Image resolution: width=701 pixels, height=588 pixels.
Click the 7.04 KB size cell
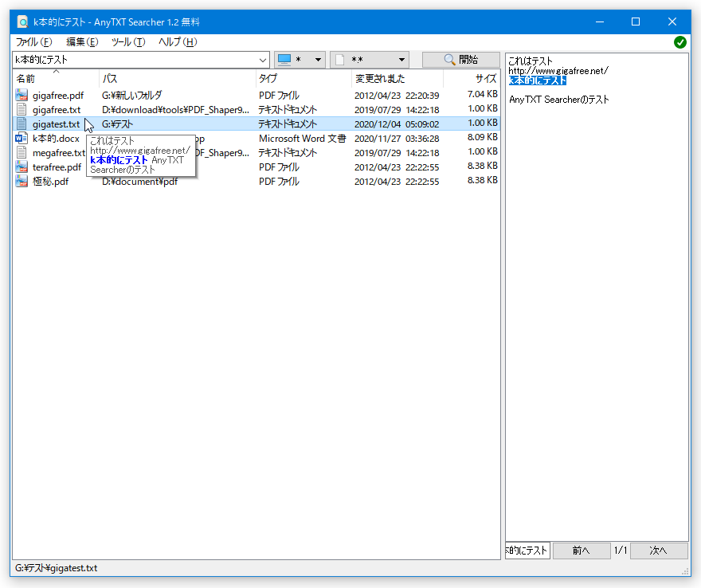pyautogui.click(x=483, y=94)
